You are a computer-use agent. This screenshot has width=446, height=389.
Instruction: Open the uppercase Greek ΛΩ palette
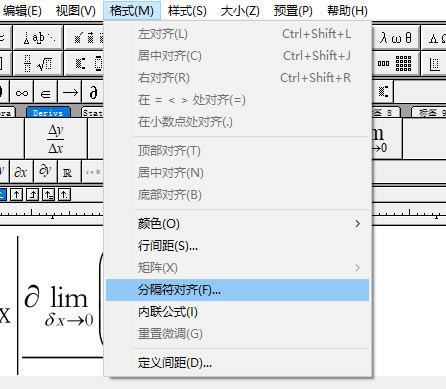tap(434, 37)
